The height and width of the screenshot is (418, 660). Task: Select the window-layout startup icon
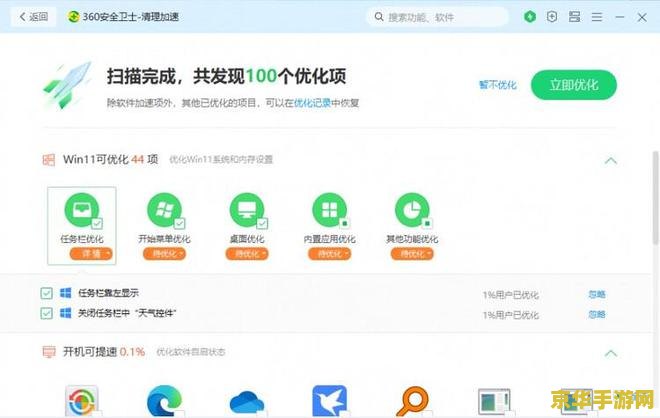(x=494, y=402)
